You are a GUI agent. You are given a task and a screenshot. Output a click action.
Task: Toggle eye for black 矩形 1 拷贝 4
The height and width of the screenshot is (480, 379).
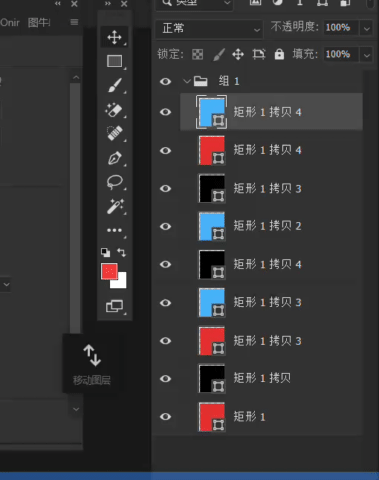pyautogui.click(x=165, y=265)
